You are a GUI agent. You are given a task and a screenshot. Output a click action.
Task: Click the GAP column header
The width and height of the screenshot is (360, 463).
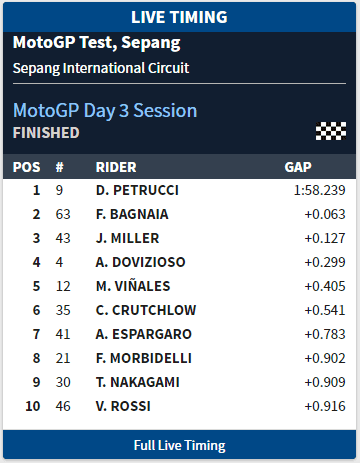pos(298,167)
